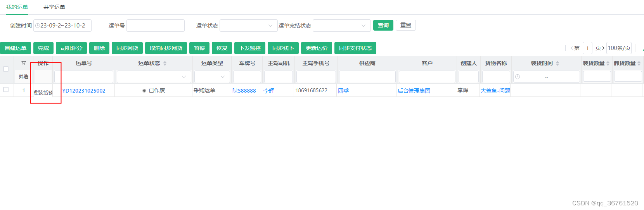
Task: Open driver link 李辉
Action: coord(269,91)
